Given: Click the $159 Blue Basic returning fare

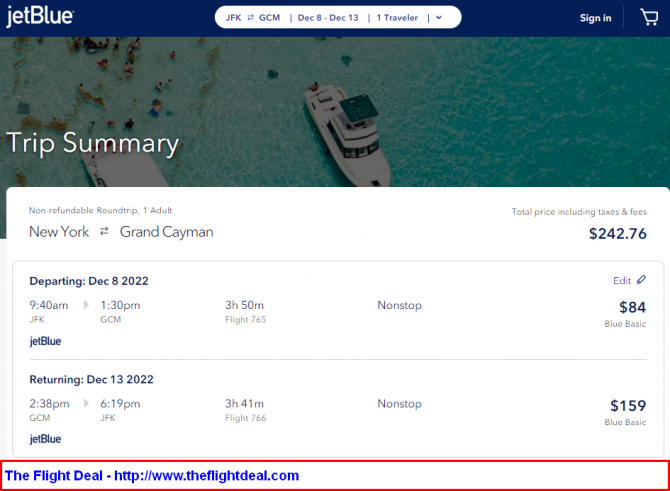Looking at the screenshot, I should pyautogui.click(x=627, y=406).
